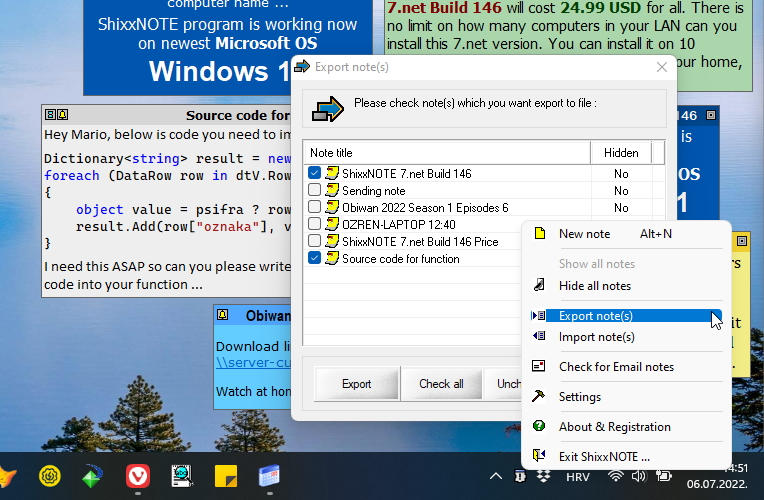
Task: Click the corner button on blue note titled 46
Action: point(711,115)
